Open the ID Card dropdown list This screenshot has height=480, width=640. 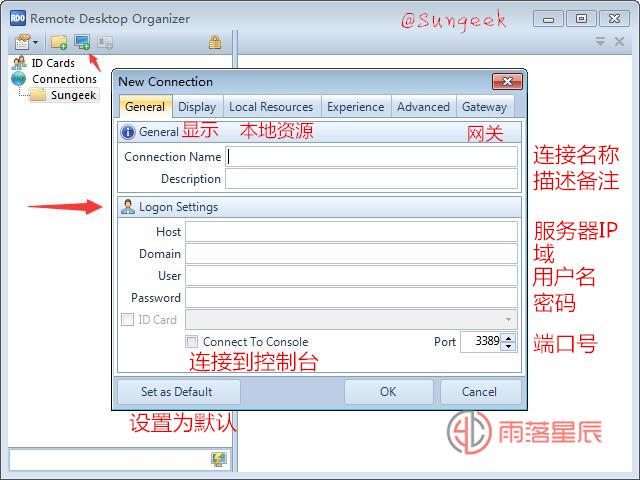point(508,320)
